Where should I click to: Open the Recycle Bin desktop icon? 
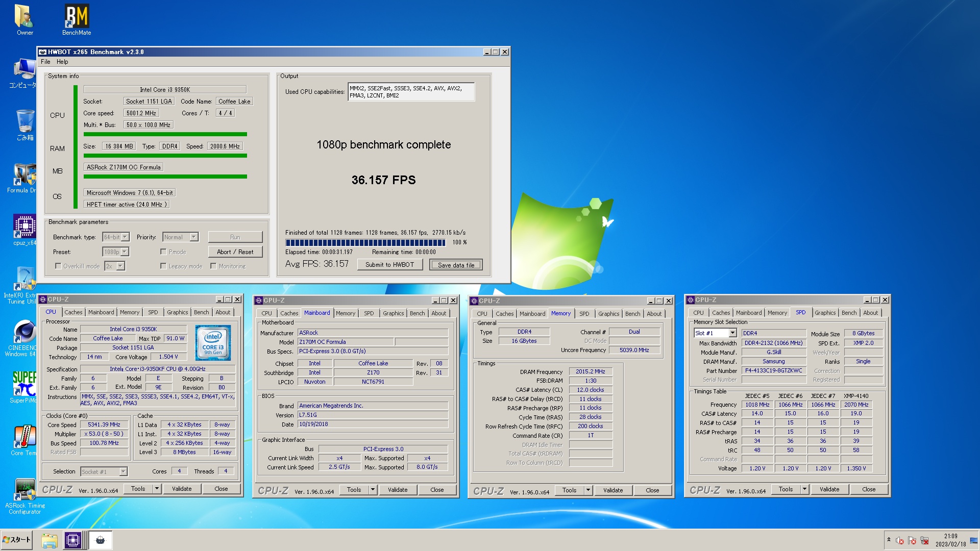[24, 125]
